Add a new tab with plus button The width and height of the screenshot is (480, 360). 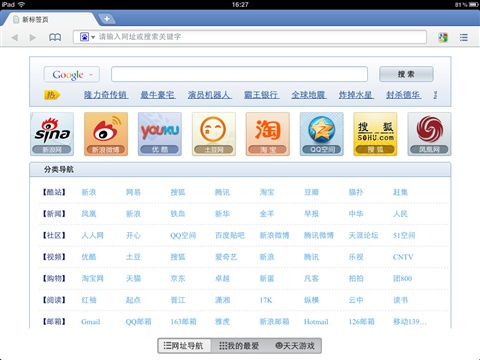tap(107, 19)
